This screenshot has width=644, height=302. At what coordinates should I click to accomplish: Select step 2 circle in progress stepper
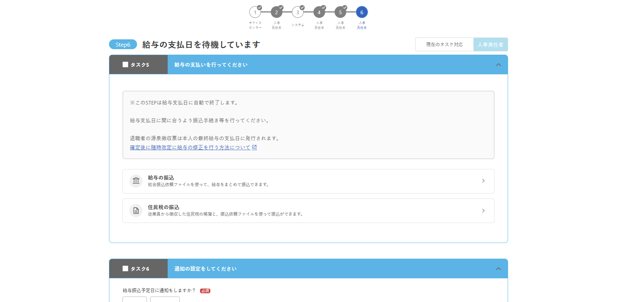point(277,12)
